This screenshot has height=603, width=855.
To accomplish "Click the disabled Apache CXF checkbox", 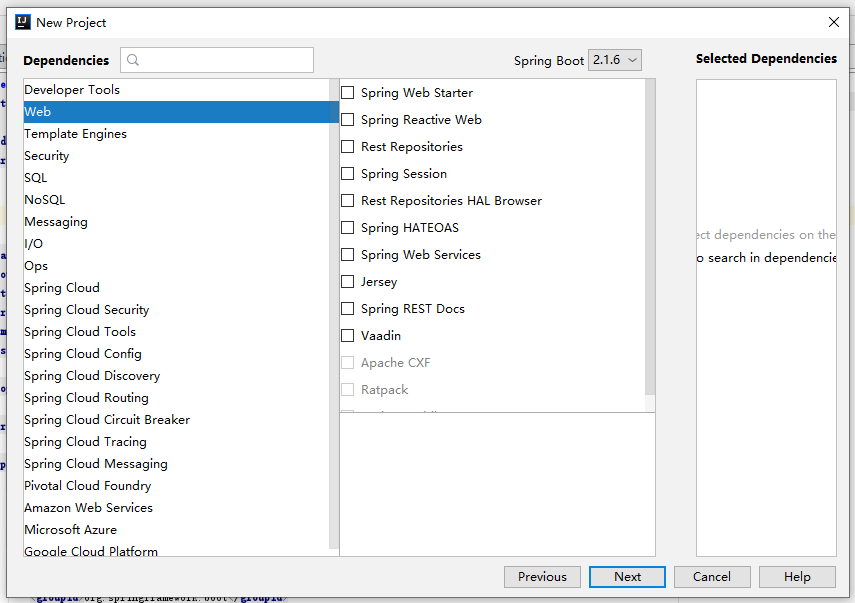I will (x=347, y=363).
